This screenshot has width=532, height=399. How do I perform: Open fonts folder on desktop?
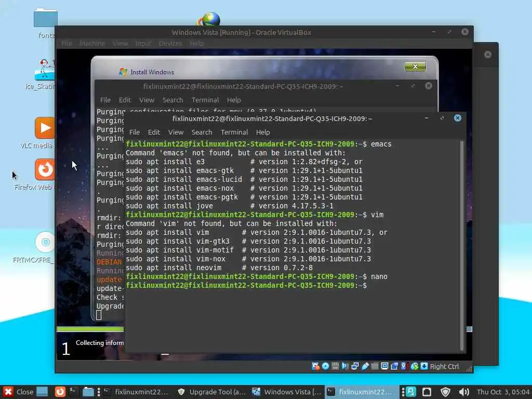click(x=46, y=18)
